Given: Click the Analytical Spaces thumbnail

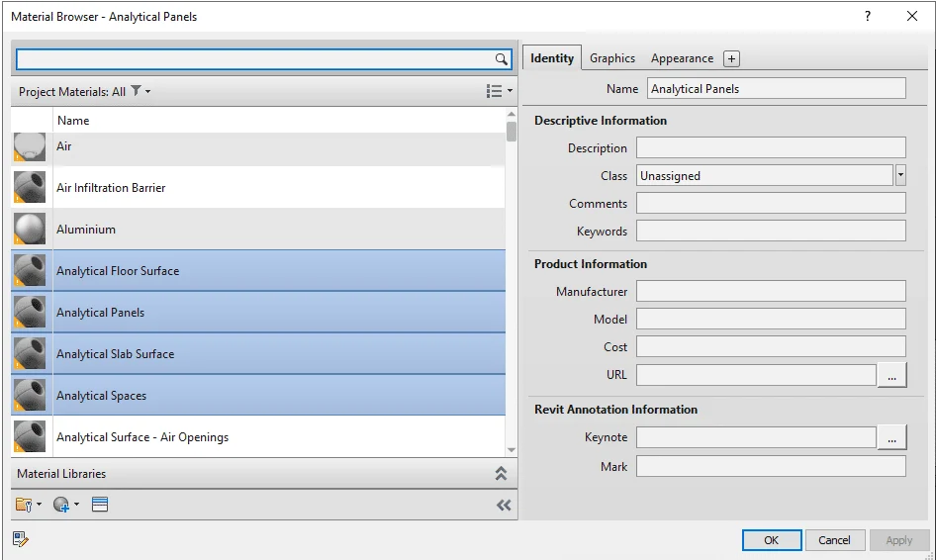Looking at the screenshot, I should [x=30, y=395].
